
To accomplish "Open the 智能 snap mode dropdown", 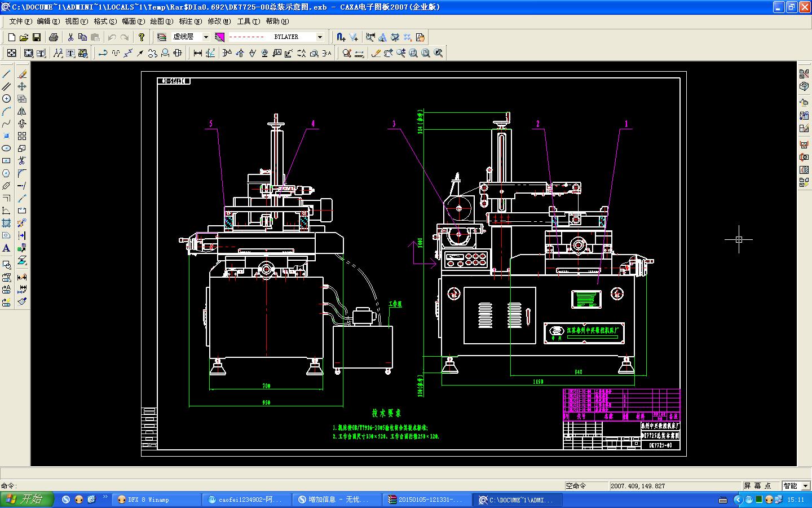I will click(x=805, y=486).
